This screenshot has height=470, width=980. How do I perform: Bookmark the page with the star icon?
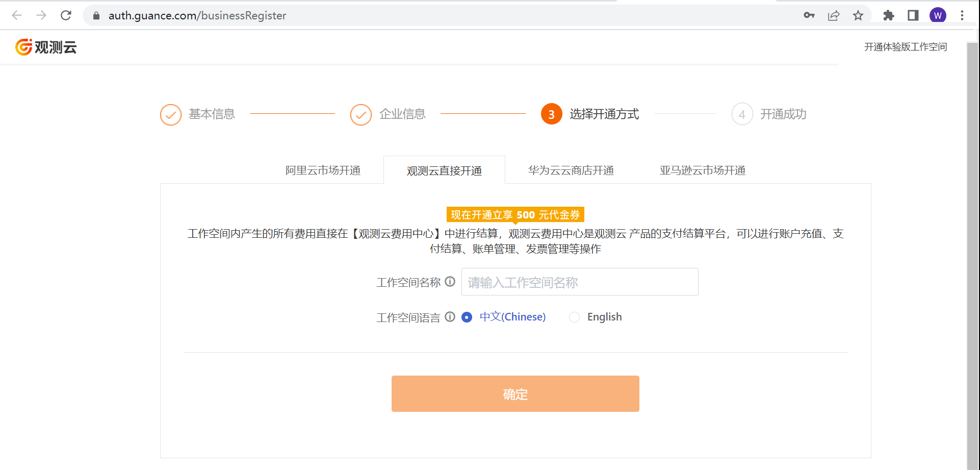click(858, 15)
